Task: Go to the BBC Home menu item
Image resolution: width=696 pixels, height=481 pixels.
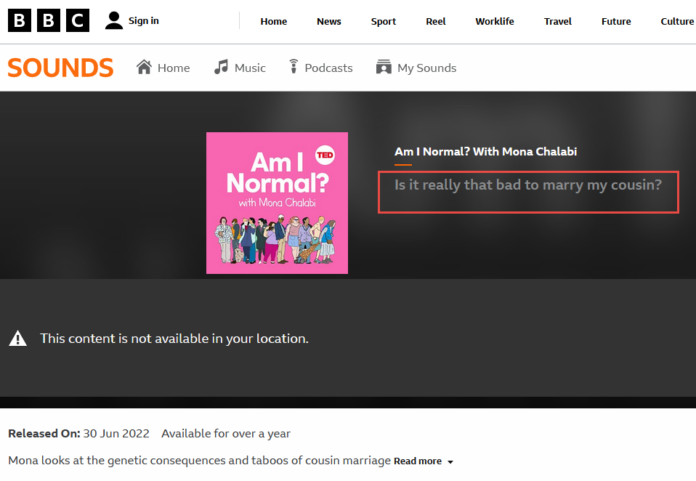Action: coord(273,21)
